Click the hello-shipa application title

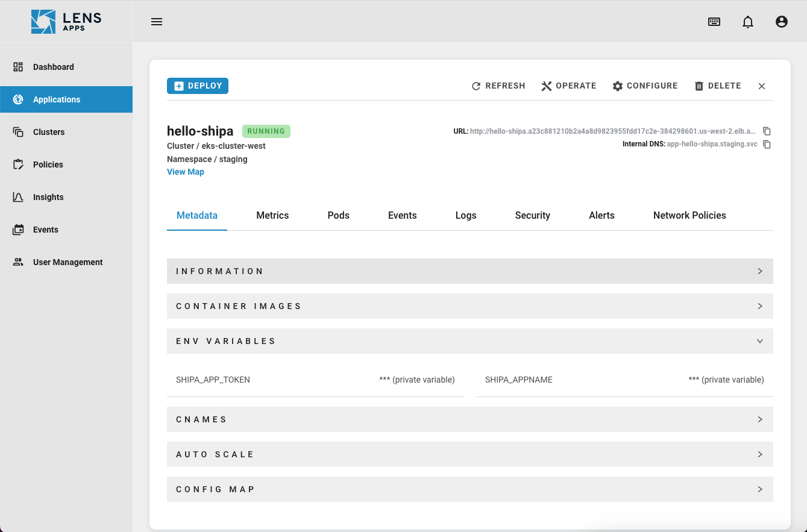(200, 131)
